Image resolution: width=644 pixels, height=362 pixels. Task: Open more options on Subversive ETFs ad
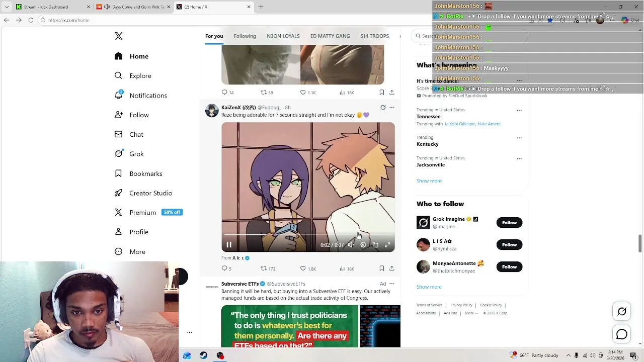click(392, 284)
